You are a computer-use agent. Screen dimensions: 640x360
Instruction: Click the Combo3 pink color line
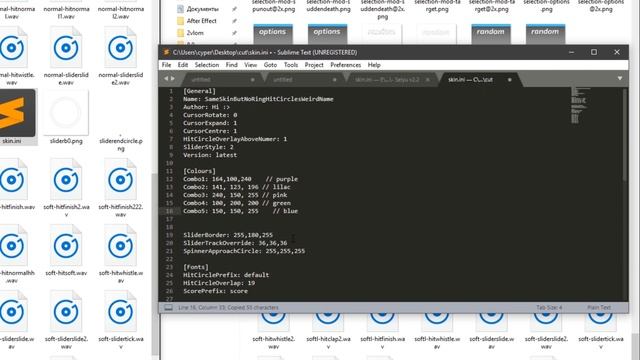(235, 195)
